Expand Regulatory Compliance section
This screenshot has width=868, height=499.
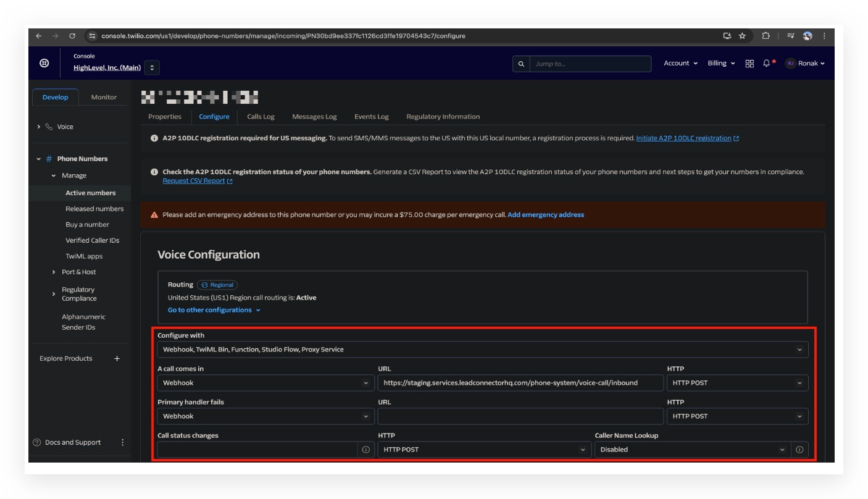click(54, 294)
